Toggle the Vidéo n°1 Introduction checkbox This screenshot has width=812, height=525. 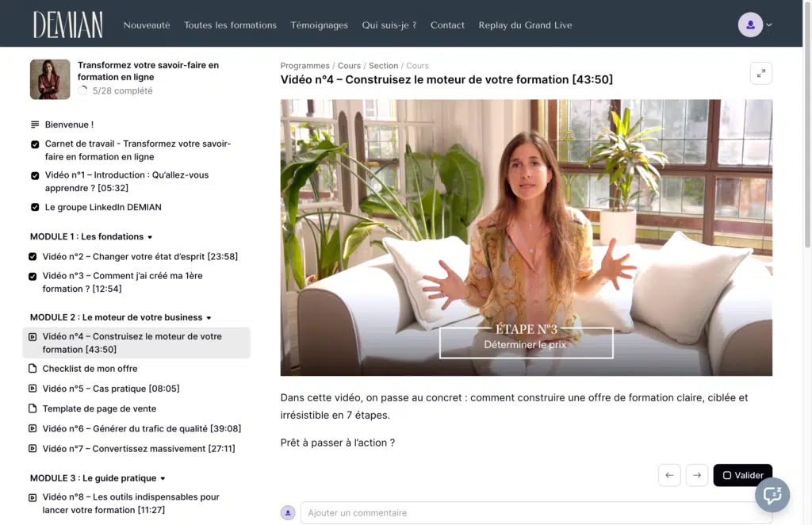(x=35, y=176)
